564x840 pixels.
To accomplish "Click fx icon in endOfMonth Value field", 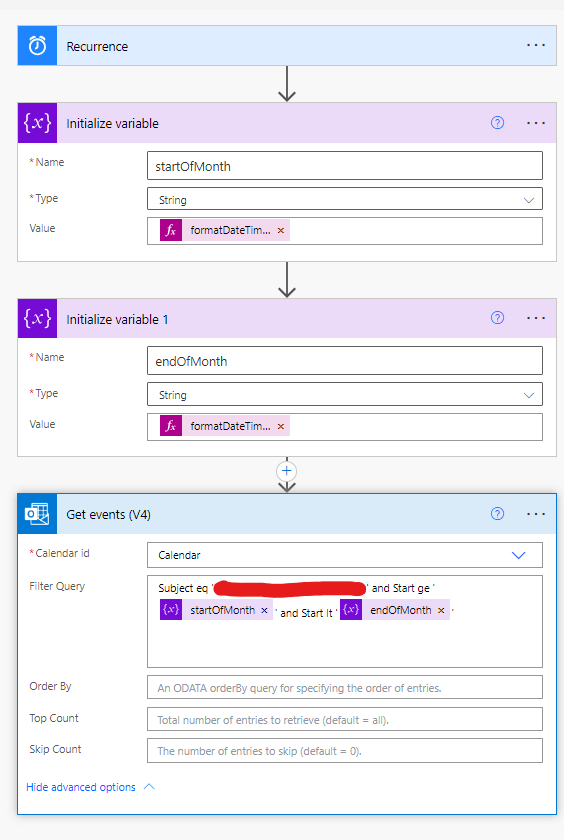I will [171, 426].
